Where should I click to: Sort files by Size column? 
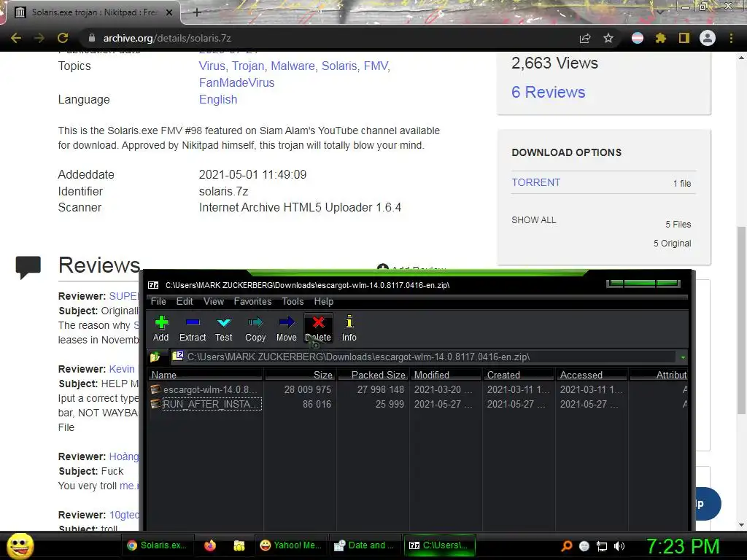[x=300, y=375]
